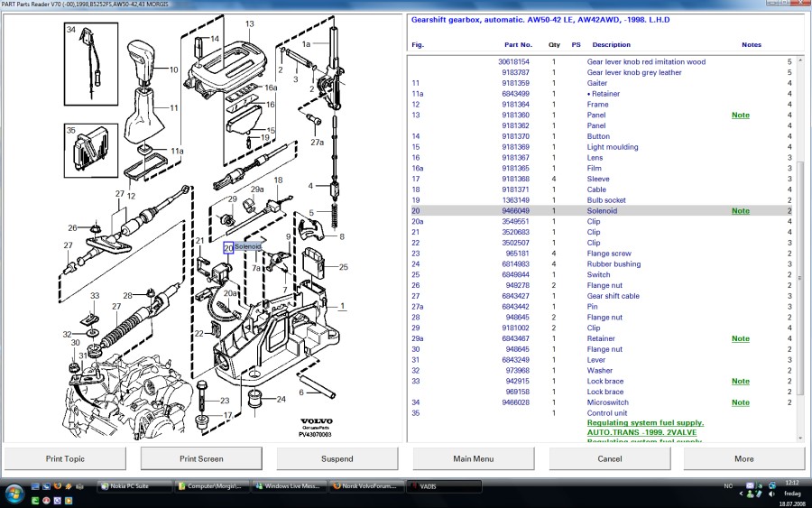Click callout number 33 above the lock brace
The height and width of the screenshot is (508, 812).
95,296
